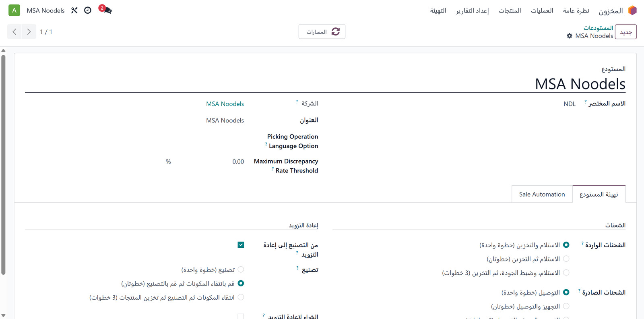Click the جديد new button
This screenshot has height=319, width=644.
626,32
